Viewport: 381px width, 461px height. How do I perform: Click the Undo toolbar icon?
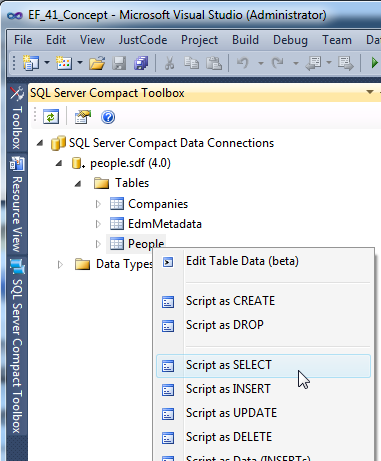pos(243,63)
